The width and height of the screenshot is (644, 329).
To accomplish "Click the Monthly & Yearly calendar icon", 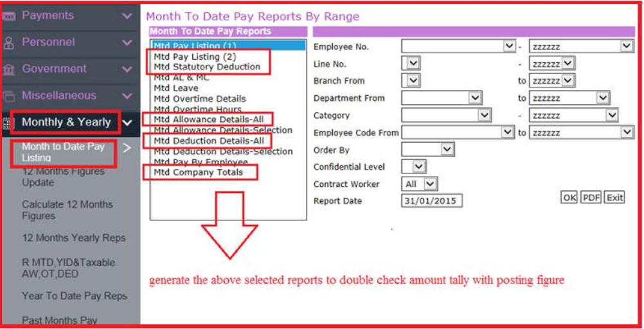I will (x=7, y=123).
